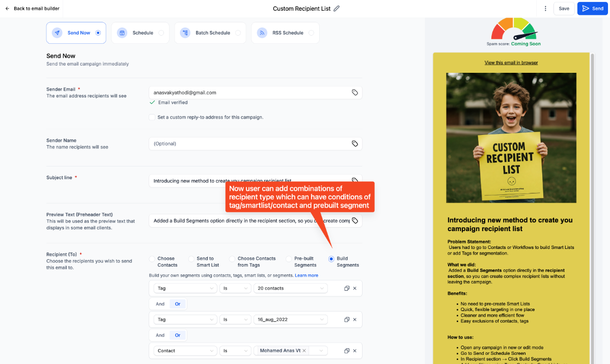Remove the '16_aug_2022' tag condition row
This screenshot has height=364, width=610.
(x=355, y=320)
